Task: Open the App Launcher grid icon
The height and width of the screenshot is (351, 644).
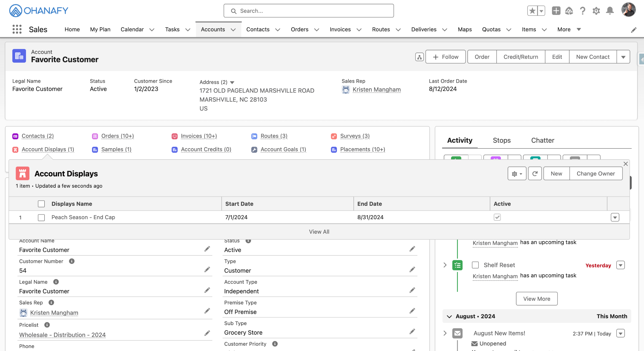Action: click(x=17, y=29)
